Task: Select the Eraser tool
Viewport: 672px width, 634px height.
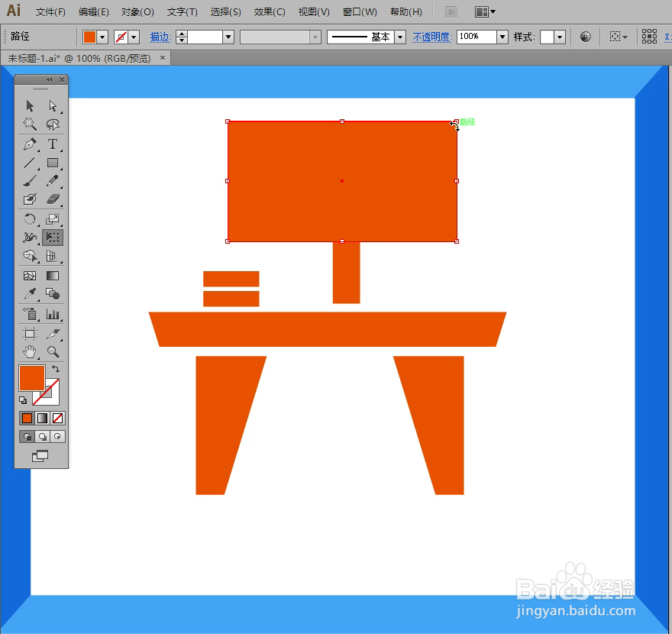Action: [53, 199]
